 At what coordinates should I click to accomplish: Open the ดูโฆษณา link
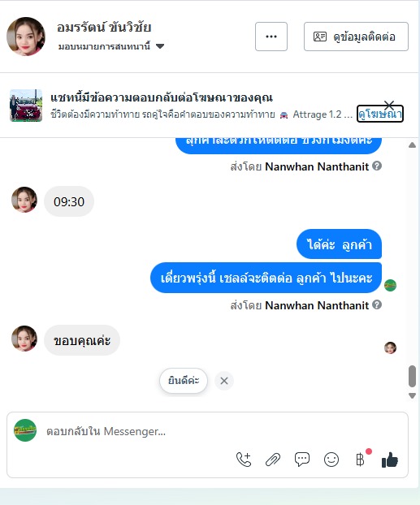pos(380,114)
